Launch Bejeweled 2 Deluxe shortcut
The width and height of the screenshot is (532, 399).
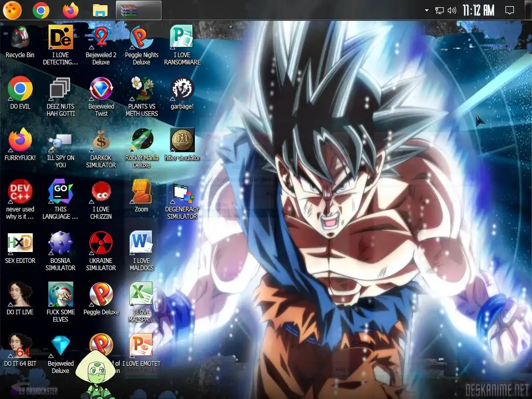pos(101,46)
